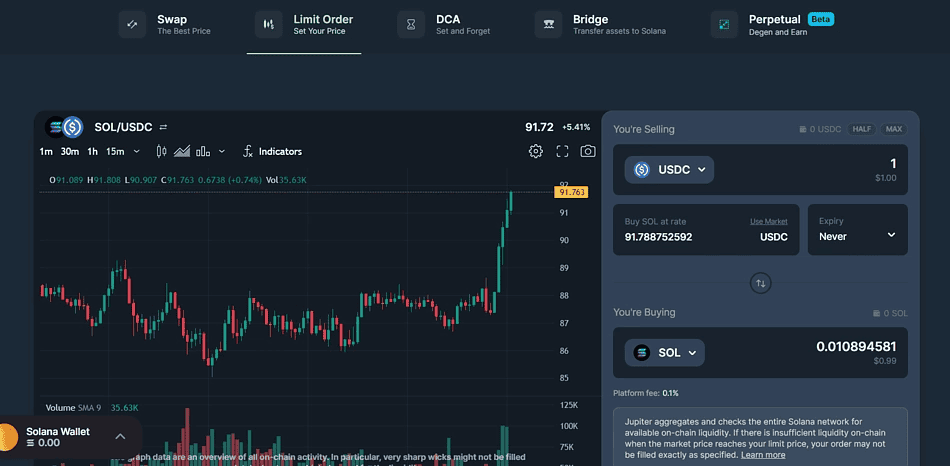
Task: Click the buying amount 0.010894581
Action: 856,347
